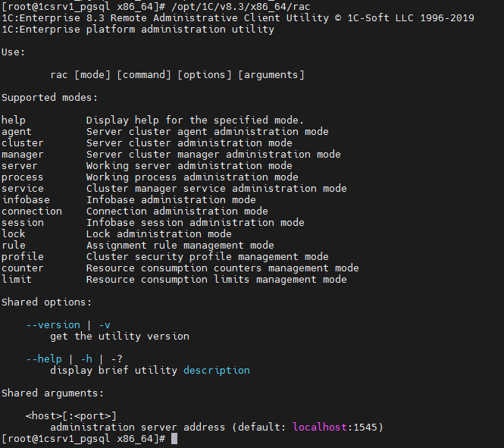Click the "counter" mode name
504x448 pixels.
pos(23,268)
